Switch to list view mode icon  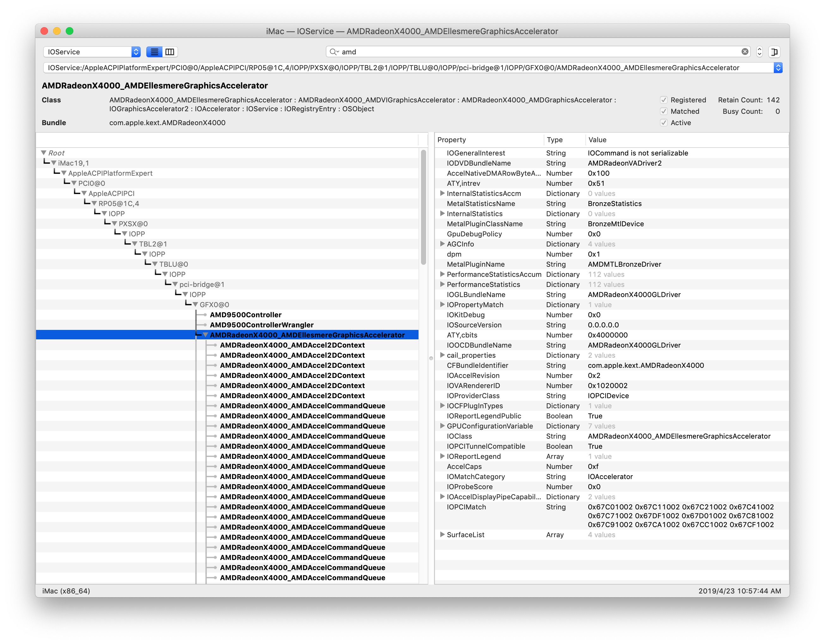coord(154,52)
